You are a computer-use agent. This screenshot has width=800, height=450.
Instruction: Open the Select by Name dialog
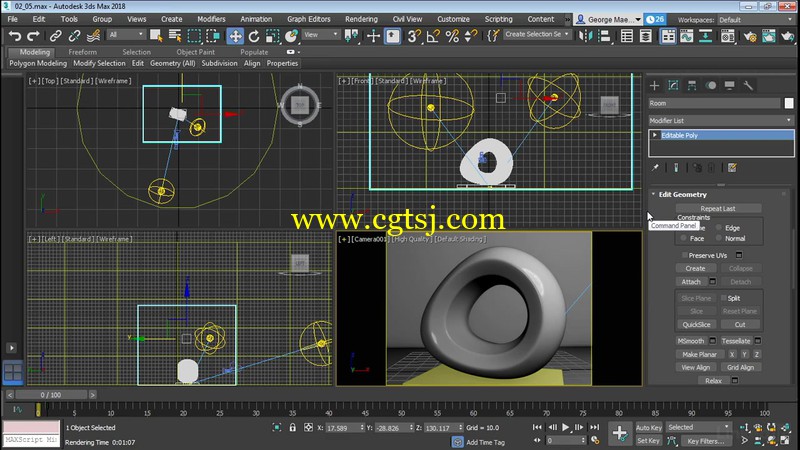(175, 36)
